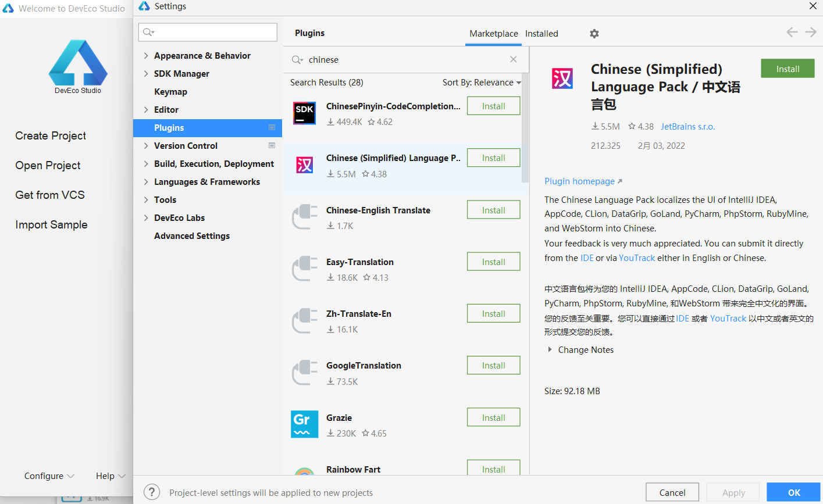The width and height of the screenshot is (823, 504).
Task: Install Chinese Simplified Language Pack from list
Action: 493,158
